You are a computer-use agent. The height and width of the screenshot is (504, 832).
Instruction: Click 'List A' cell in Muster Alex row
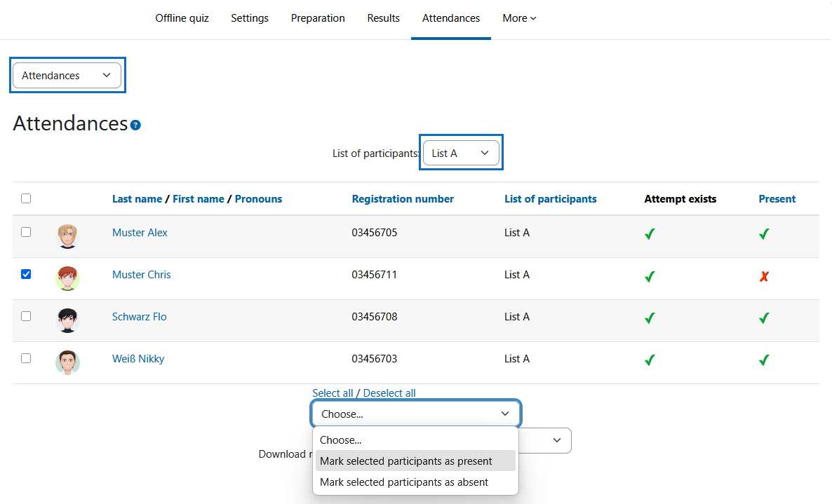(517, 233)
